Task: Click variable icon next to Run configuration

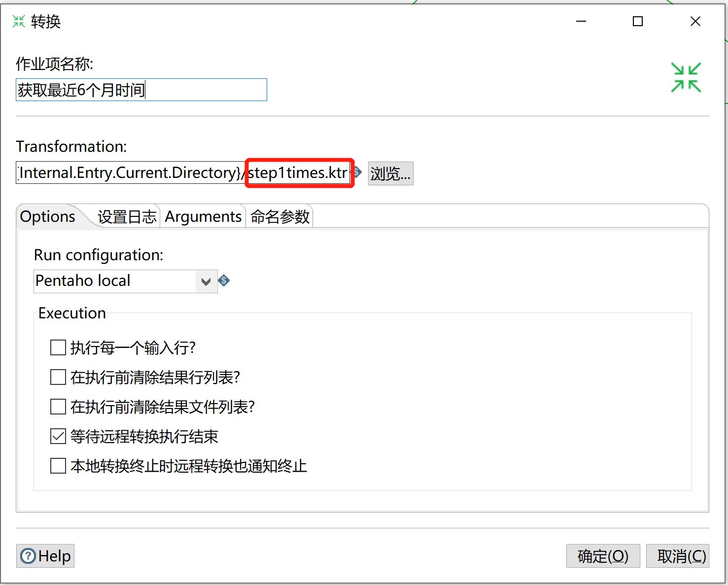Action: point(224,280)
